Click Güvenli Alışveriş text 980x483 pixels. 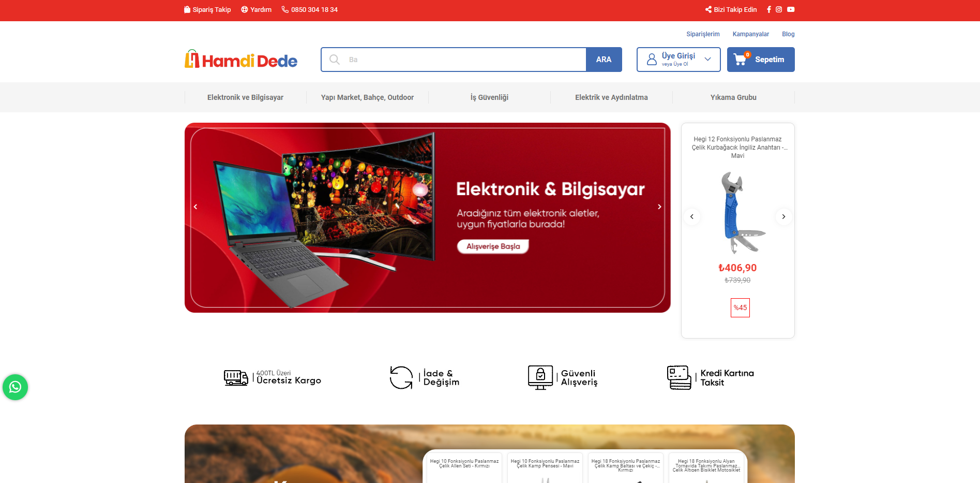[579, 378]
